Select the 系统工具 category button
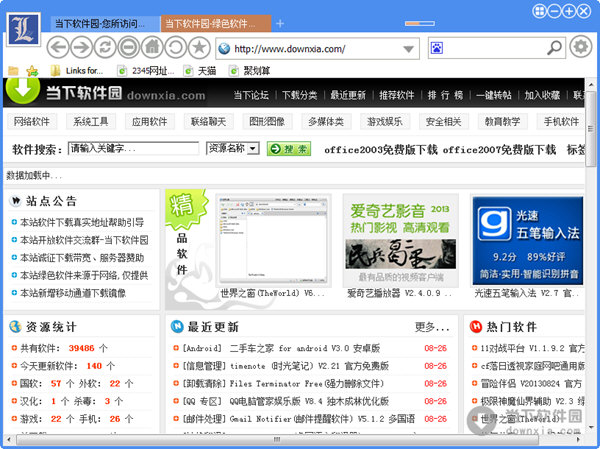The width and height of the screenshot is (600, 449). [91, 122]
